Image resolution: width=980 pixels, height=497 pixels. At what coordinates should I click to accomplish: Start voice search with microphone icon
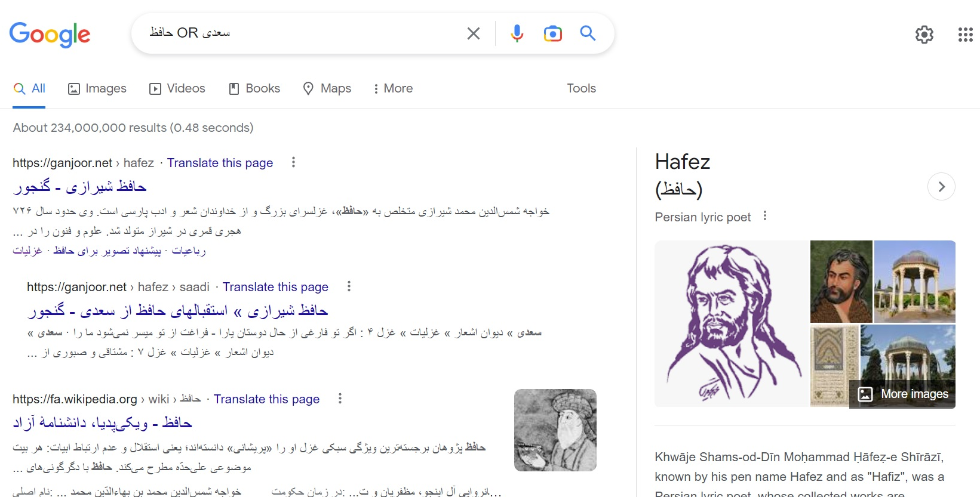click(517, 33)
